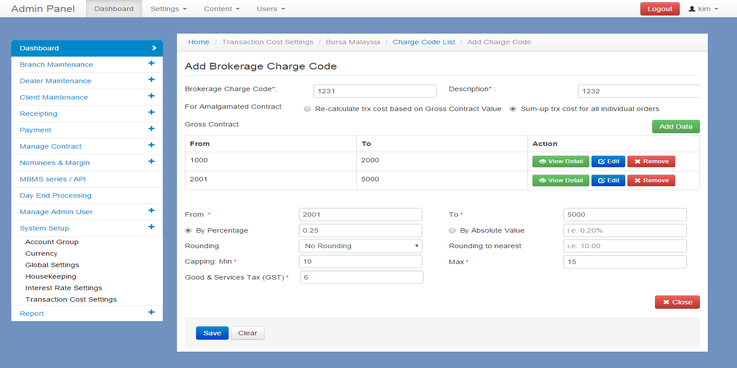Click the user icon next to kim
The image size is (737, 368).
click(692, 8)
